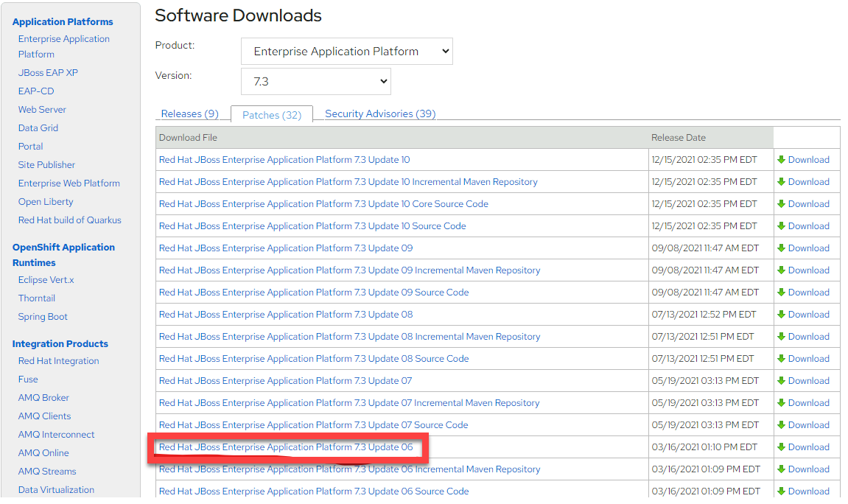Viewport: 848px width, 504px height.
Task: Open Enterprise Web Platform sidebar link
Action: 69,183
